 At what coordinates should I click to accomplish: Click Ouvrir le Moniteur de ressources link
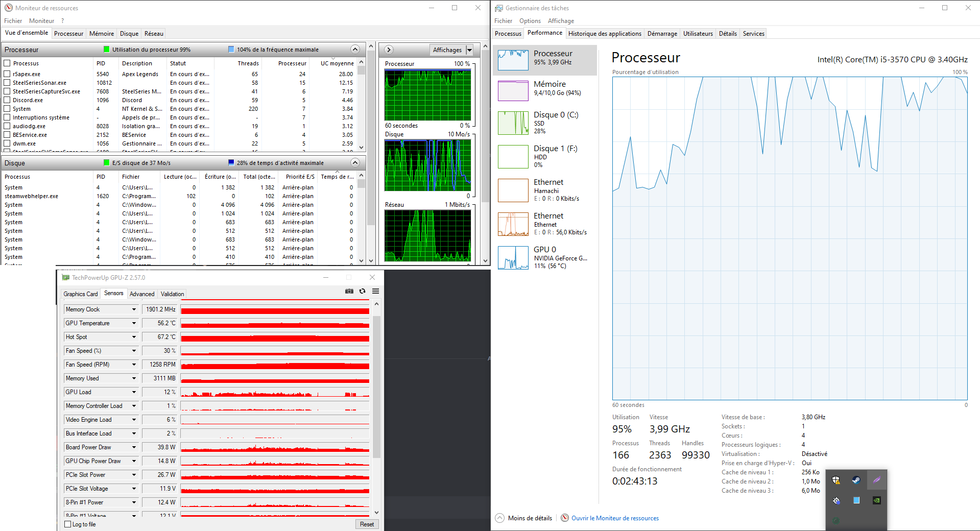[615, 518]
